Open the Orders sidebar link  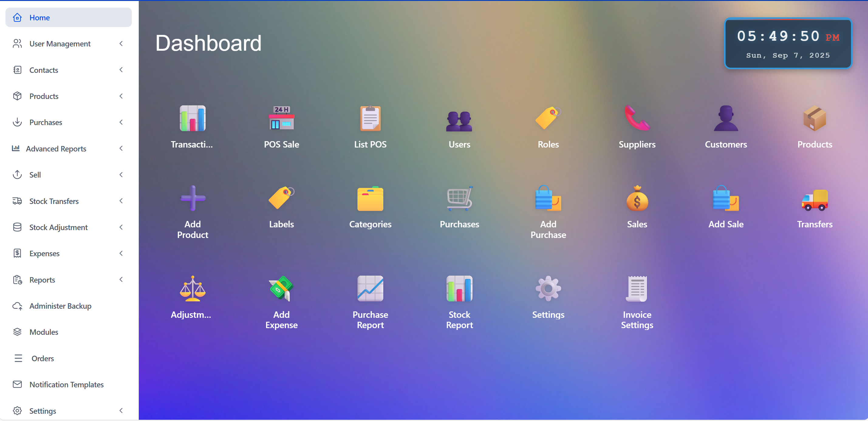click(43, 358)
